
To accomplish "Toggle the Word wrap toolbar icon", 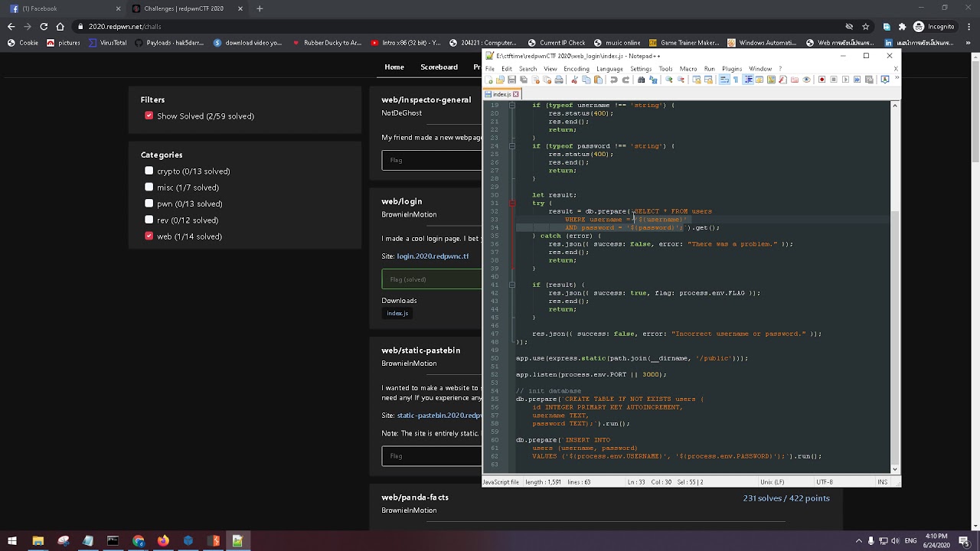I will 724,80.
